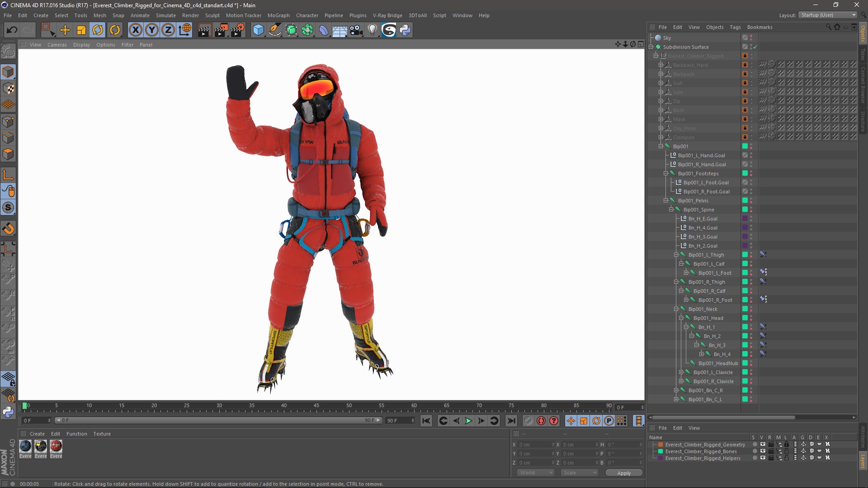868x488 pixels.
Task: Click the Undo arrow icon
Action: pyautogui.click(x=12, y=30)
